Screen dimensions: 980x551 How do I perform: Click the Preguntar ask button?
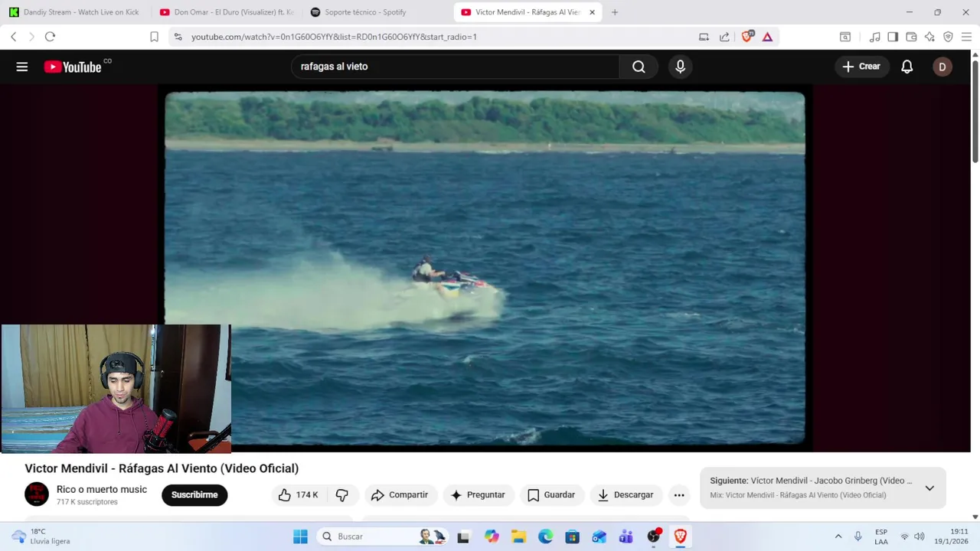pyautogui.click(x=478, y=495)
